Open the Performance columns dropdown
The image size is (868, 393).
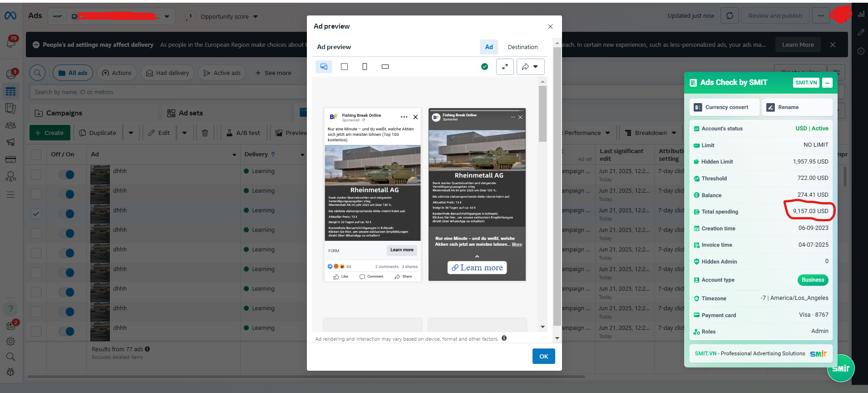(587, 133)
